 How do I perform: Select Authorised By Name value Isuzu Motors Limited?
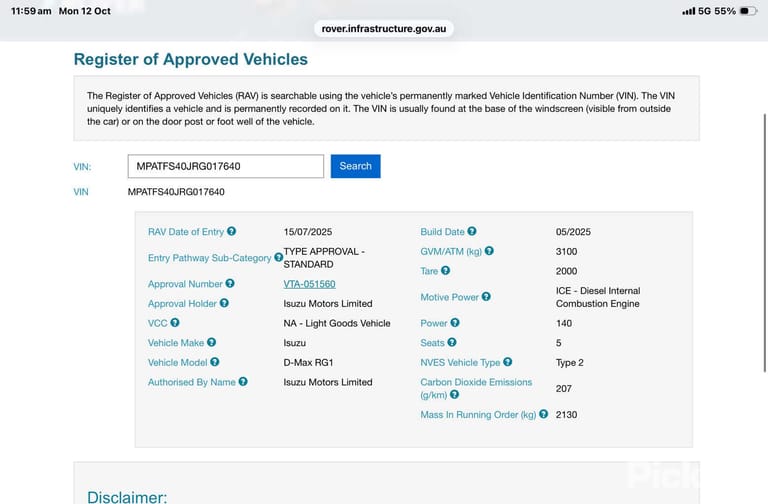pyautogui.click(x=328, y=382)
